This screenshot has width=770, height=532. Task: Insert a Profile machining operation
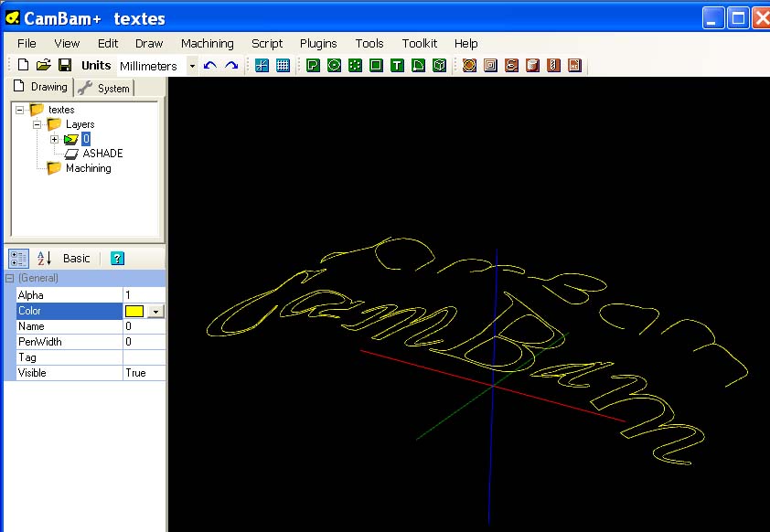[x=469, y=65]
